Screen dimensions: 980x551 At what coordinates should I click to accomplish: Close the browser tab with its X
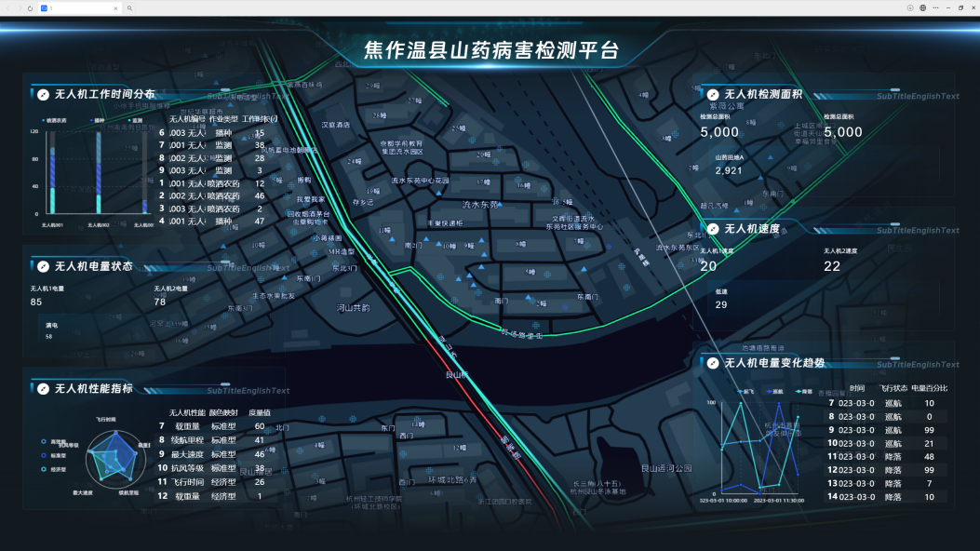click(115, 8)
